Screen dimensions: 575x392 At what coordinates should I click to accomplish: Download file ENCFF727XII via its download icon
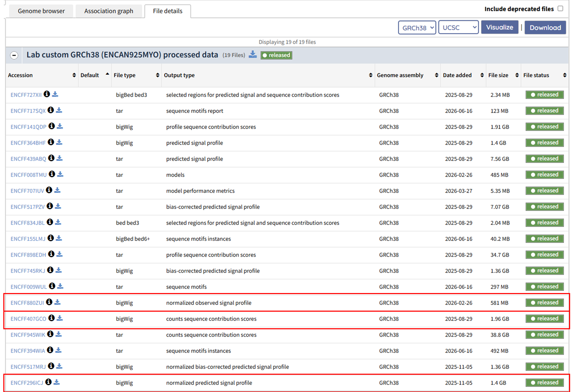tap(55, 94)
